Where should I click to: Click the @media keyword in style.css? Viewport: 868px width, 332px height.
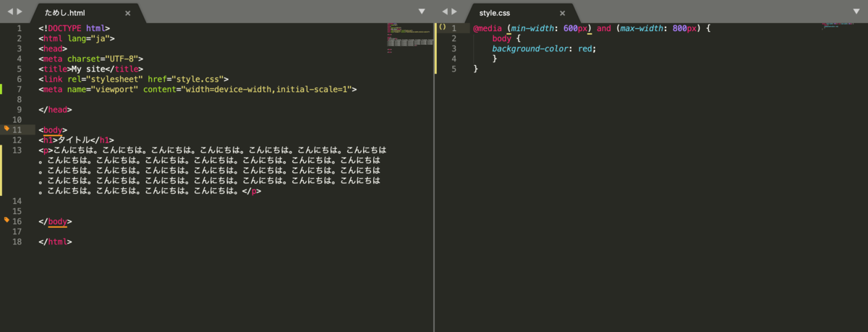488,28
